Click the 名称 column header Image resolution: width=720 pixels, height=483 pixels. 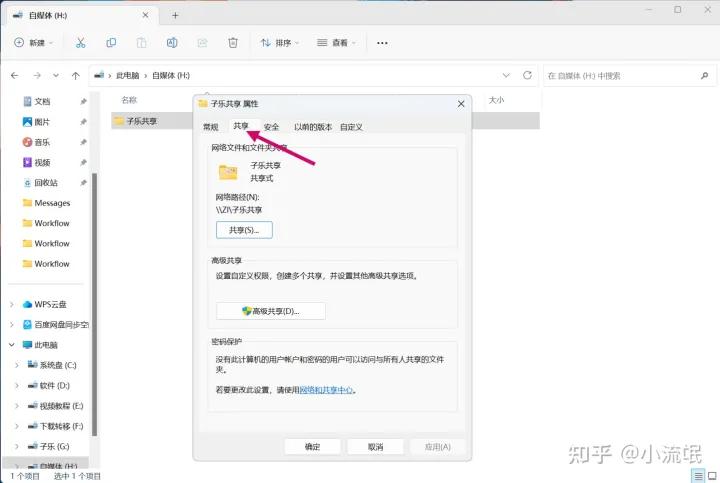pyautogui.click(x=129, y=100)
